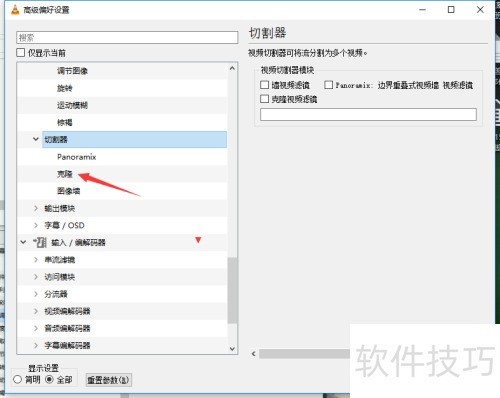
Task: Maximize the 高级偏好设置 window
Action: [x=451, y=10]
